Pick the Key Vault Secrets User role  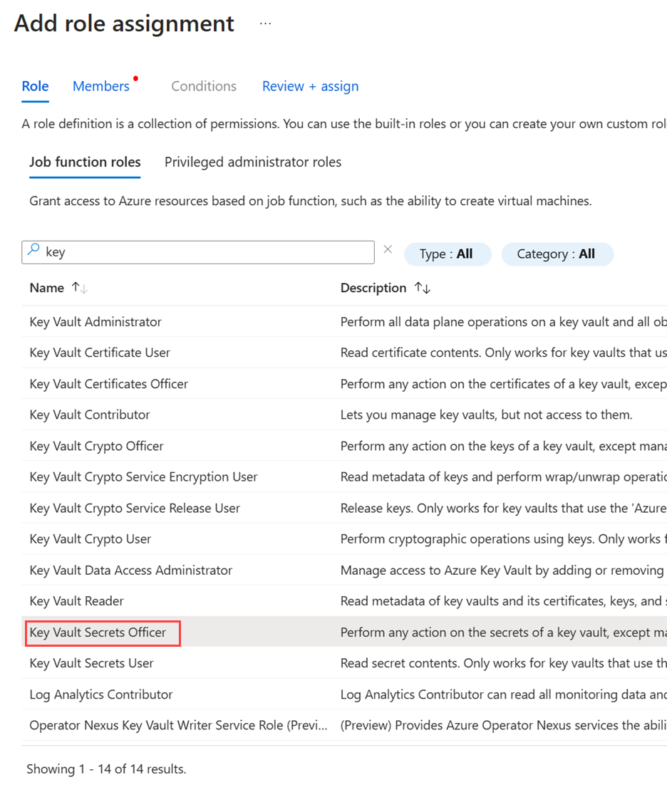[x=92, y=663]
